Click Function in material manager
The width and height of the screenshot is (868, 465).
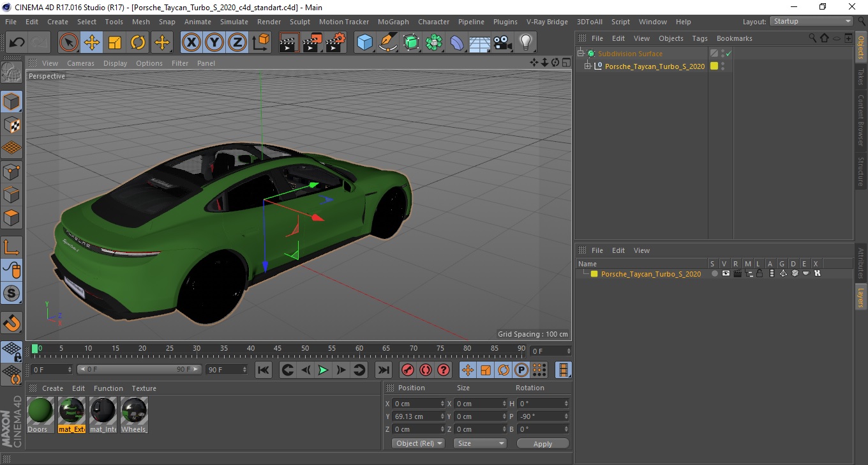click(x=108, y=388)
